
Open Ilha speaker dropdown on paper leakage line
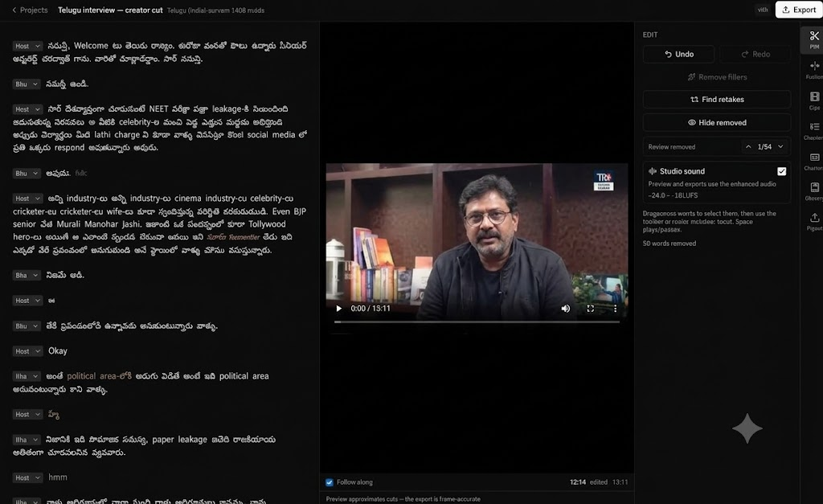click(x=27, y=440)
